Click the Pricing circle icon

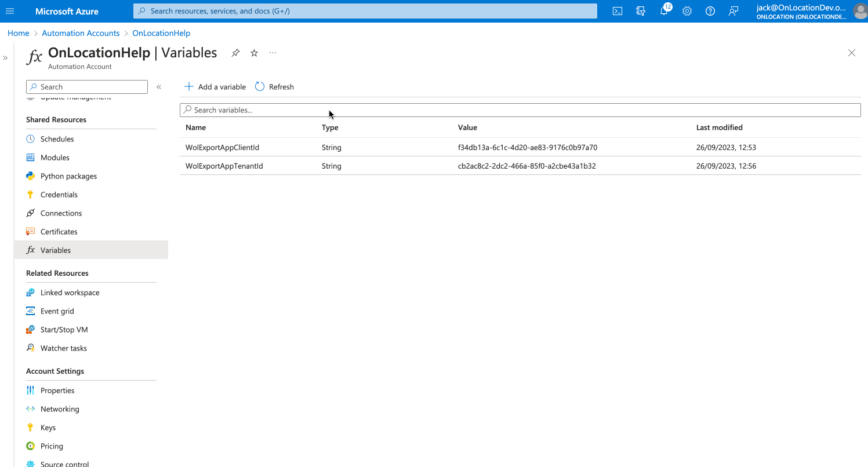pyautogui.click(x=31, y=446)
